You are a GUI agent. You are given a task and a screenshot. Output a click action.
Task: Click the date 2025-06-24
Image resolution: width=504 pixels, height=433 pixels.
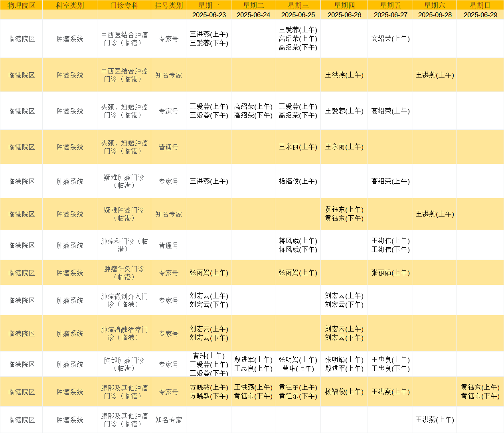click(253, 15)
